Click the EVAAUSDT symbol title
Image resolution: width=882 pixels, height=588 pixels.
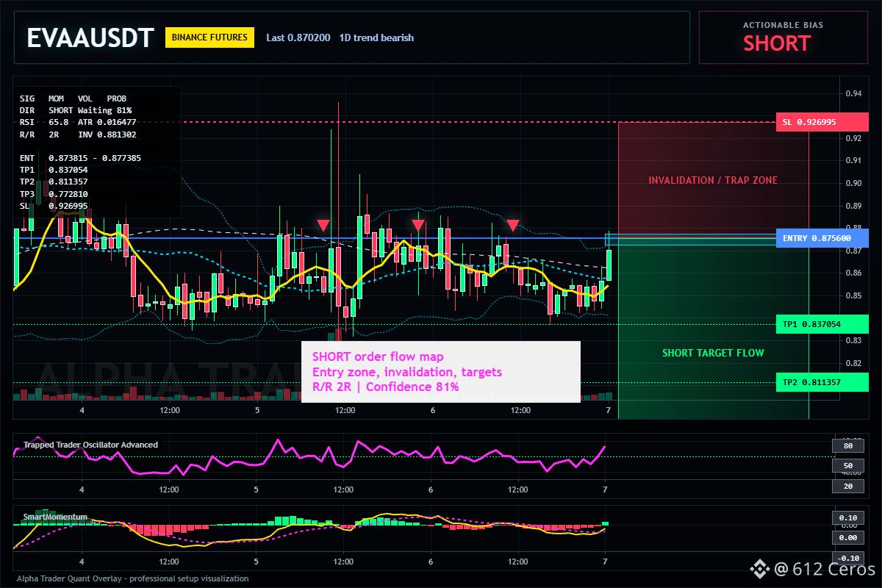tap(90, 37)
